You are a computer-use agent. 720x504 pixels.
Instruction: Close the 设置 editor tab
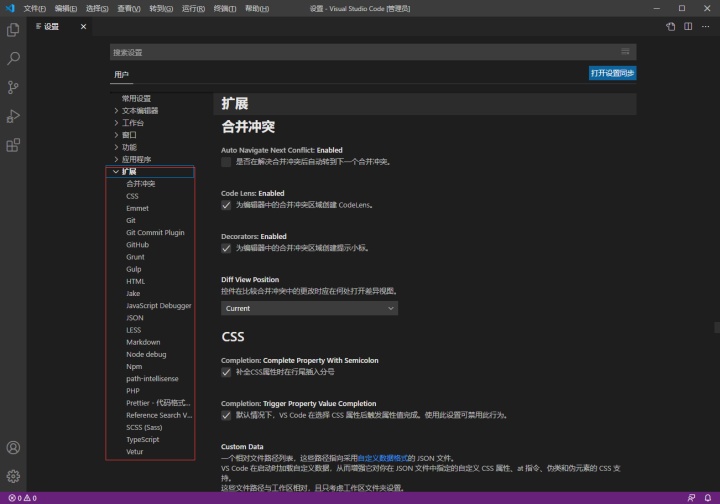[83, 27]
